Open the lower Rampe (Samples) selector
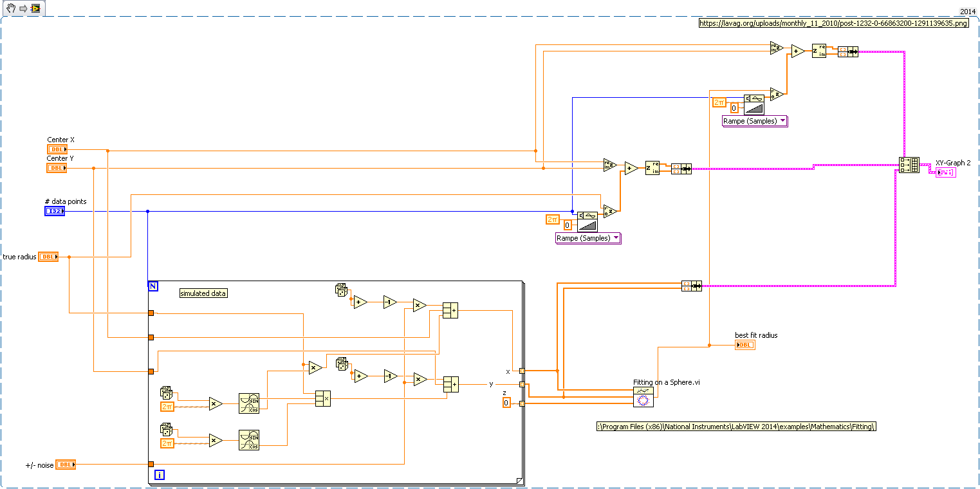 (x=588, y=238)
